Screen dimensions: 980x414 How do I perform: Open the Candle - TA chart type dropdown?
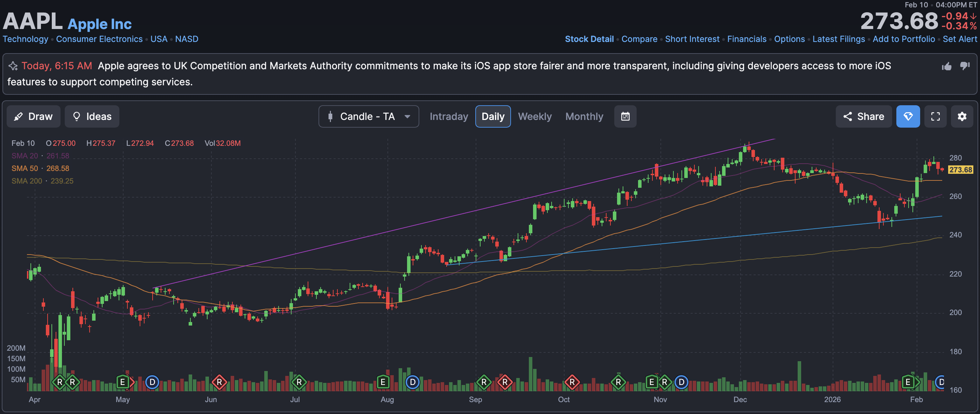[x=368, y=116]
